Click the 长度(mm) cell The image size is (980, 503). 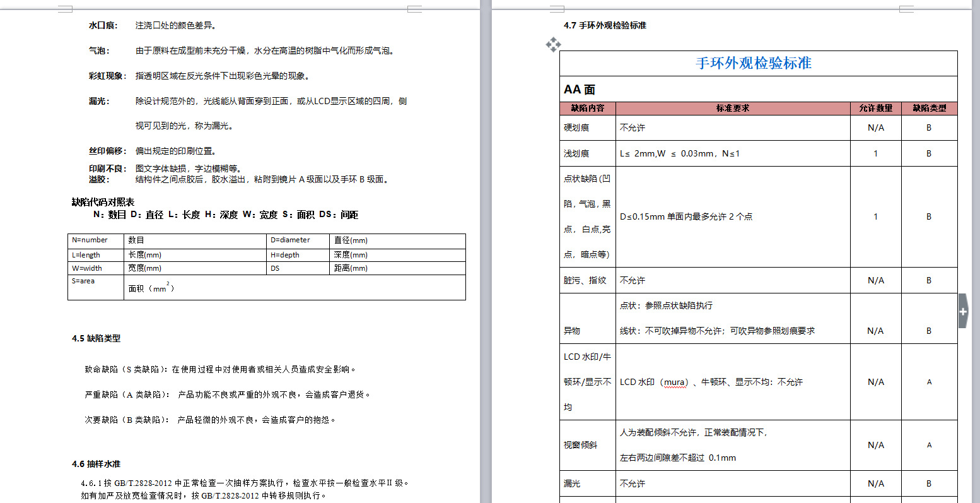pos(196,255)
